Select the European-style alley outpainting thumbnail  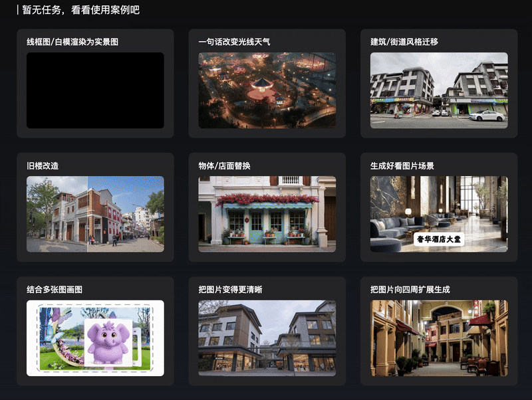click(439, 338)
